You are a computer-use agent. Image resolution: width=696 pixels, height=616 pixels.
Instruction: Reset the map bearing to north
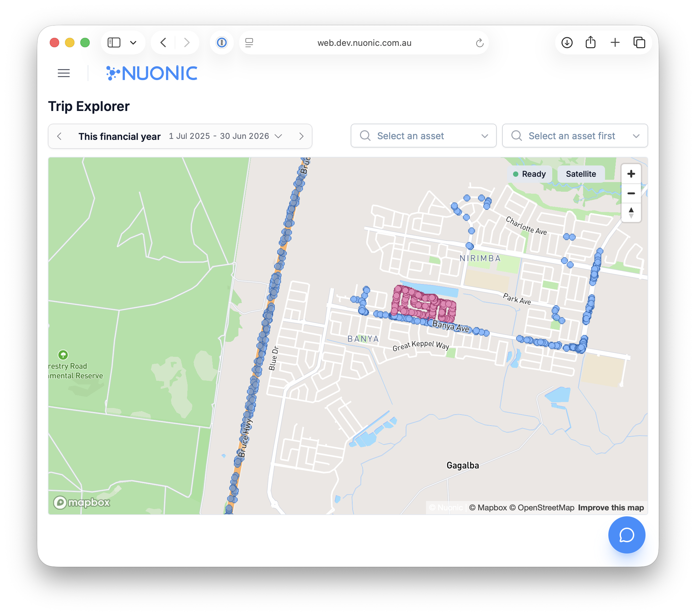click(x=631, y=213)
